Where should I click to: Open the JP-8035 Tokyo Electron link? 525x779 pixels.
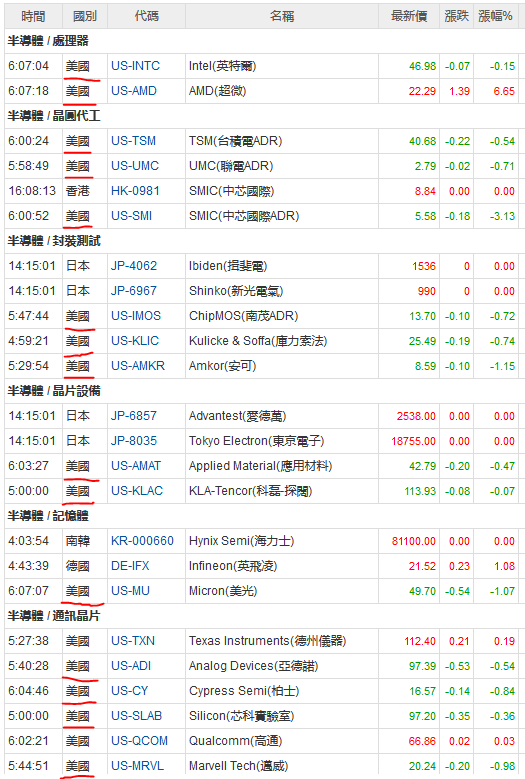pyautogui.click(x=134, y=441)
